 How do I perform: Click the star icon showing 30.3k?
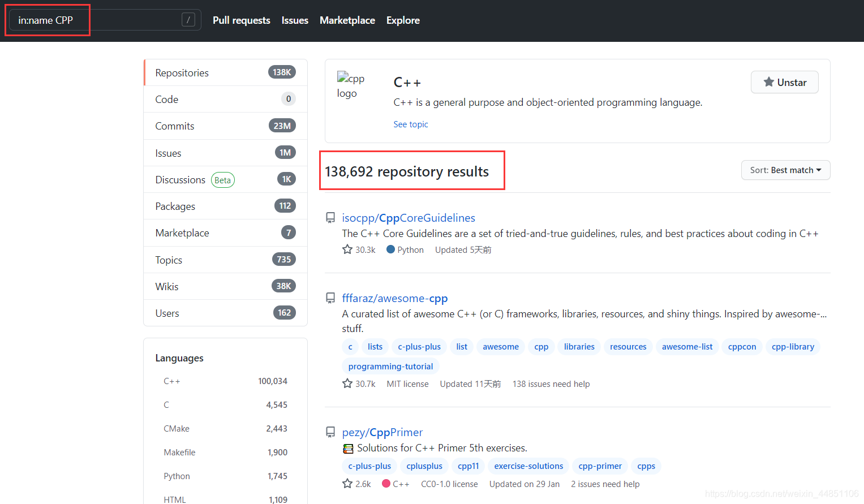[x=347, y=249]
